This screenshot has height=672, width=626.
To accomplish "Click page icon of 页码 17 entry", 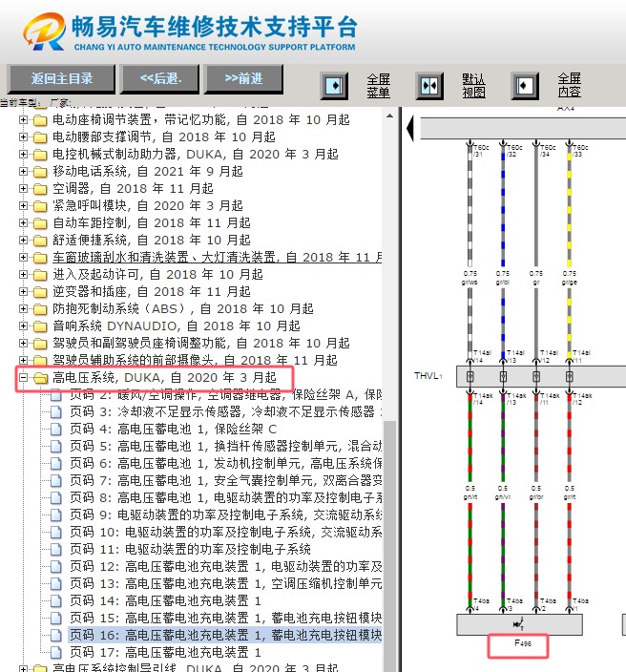I will pos(55,652).
